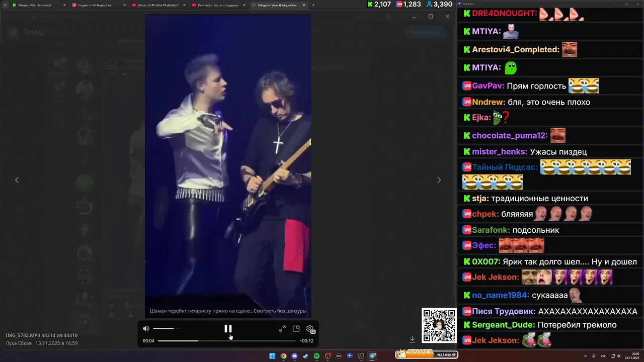
Task: Open picture-in-picture mode for the video
Action: (x=296, y=329)
